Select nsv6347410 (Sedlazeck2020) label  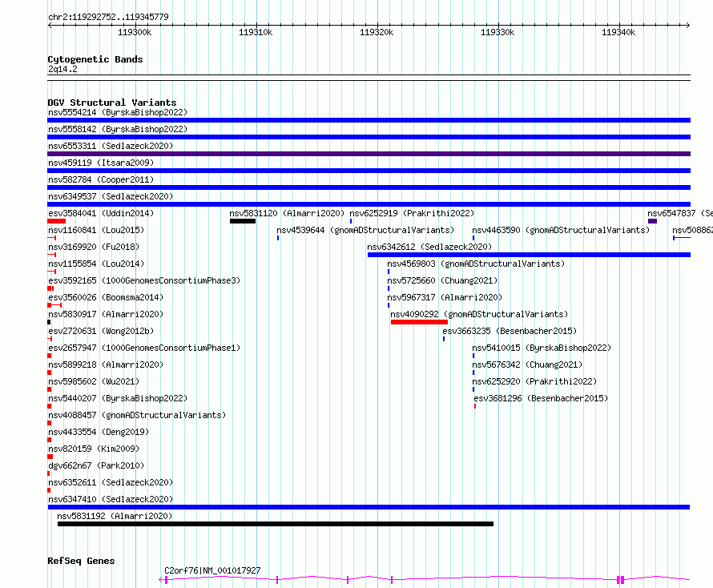111,499
